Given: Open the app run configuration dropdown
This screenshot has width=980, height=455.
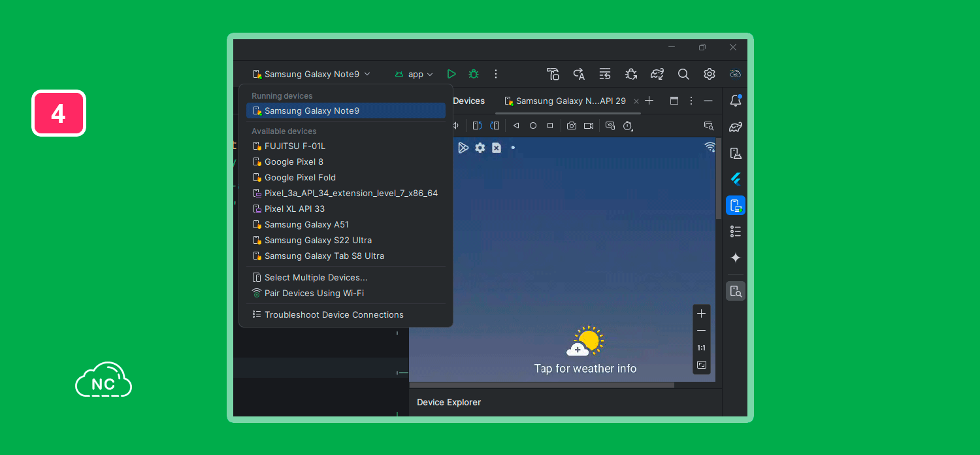Looking at the screenshot, I should coord(414,74).
